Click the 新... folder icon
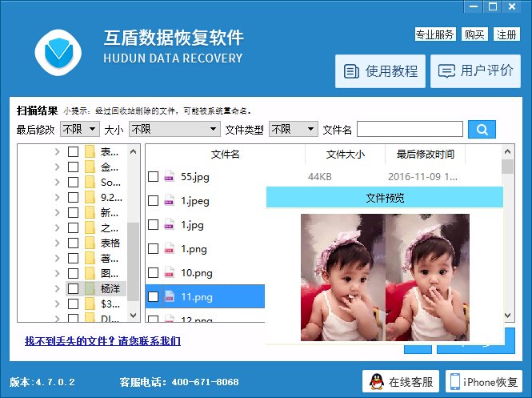 coord(90,212)
